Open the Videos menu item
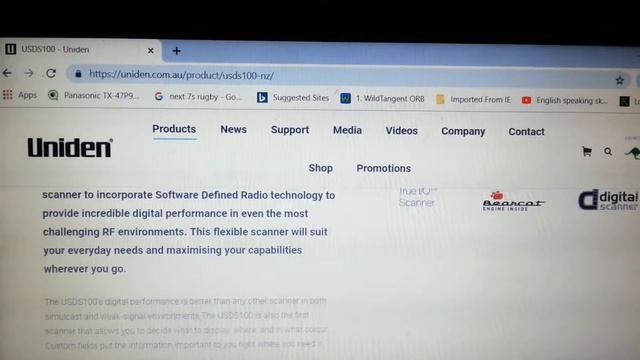Viewport: 640px width, 360px height. click(x=402, y=131)
